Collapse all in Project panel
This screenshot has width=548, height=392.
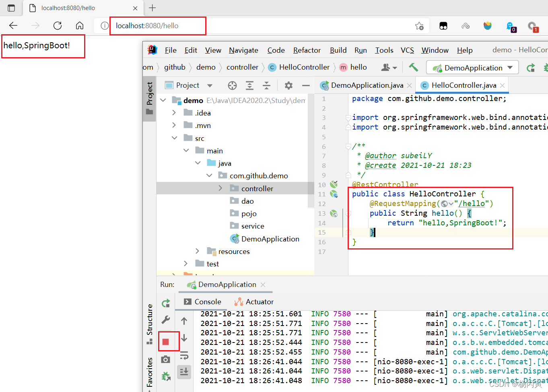(x=266, y=85)
